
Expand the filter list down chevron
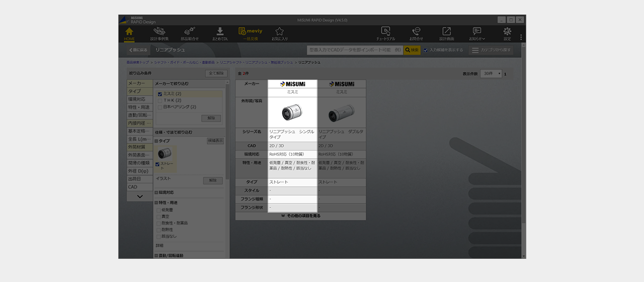tap(140, 196)
